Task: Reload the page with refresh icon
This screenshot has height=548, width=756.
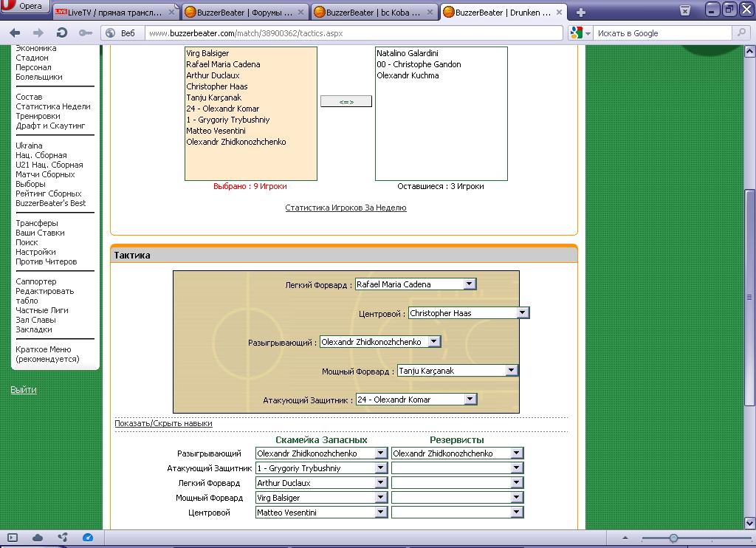Action: click(x=62, y=32)
